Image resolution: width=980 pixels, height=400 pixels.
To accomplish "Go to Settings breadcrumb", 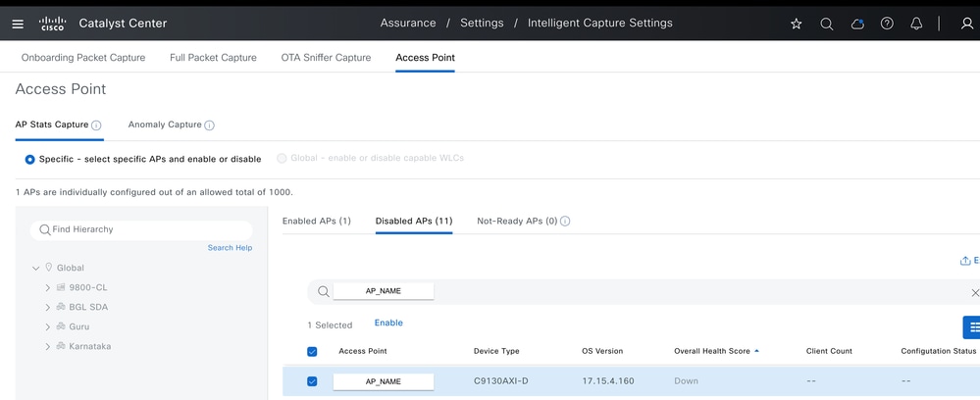I will (x=482, y=24).
